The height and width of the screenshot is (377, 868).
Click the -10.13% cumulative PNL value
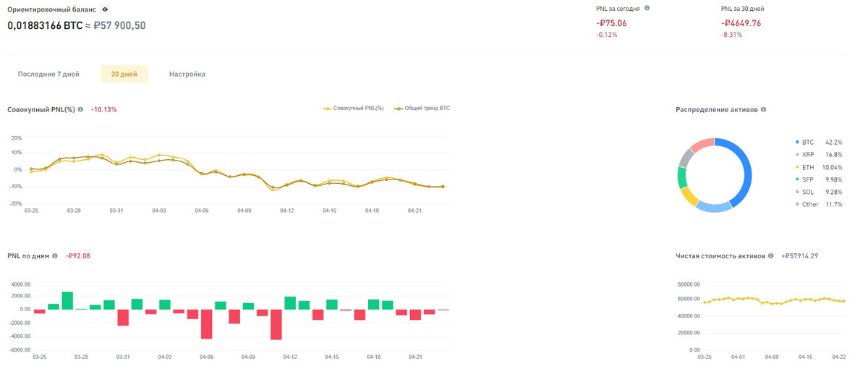[104, 109]
